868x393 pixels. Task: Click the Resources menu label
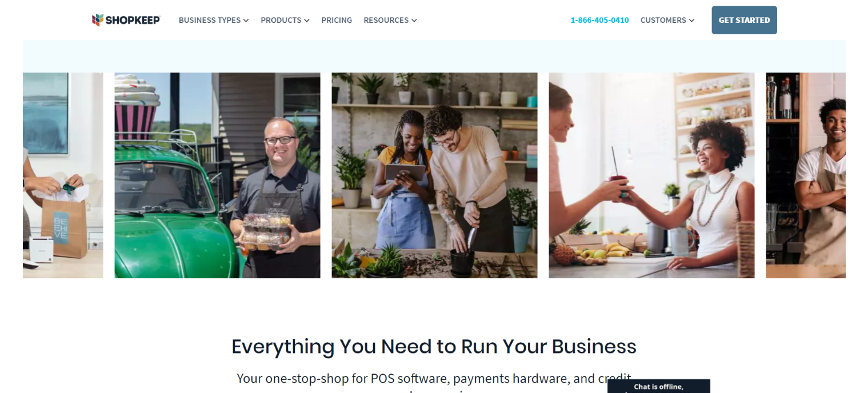pyautogui.click(x=386, y=20)
